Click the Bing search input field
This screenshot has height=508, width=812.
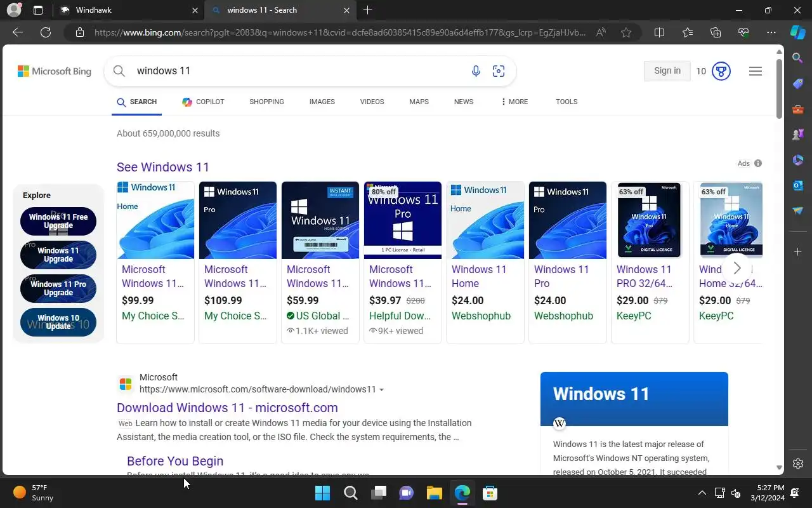[298, 71]
